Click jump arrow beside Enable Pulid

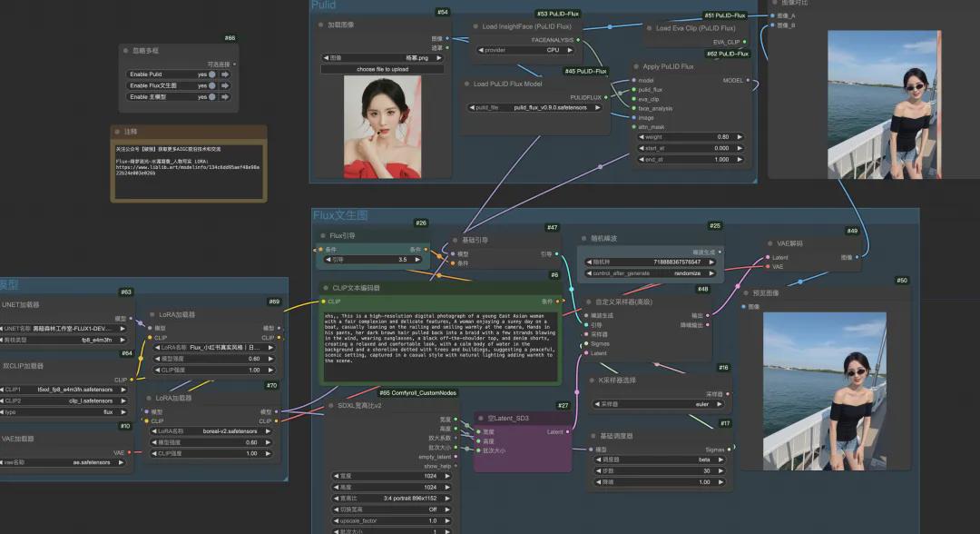224,74
